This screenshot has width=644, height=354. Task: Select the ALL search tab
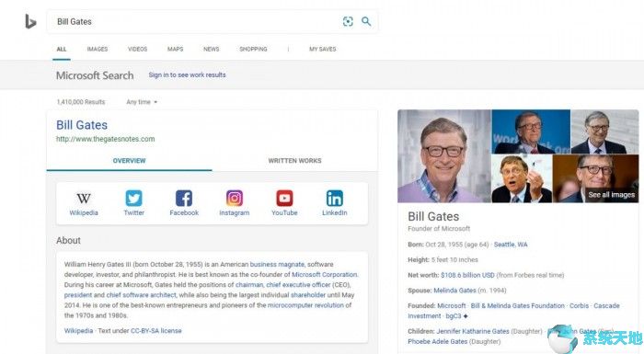pos(62,49)
